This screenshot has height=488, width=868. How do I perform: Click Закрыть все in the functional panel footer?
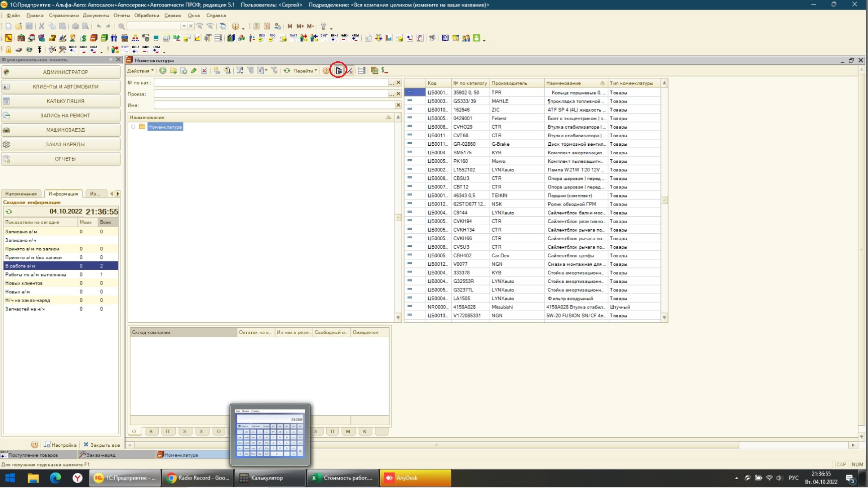point(102,445)
